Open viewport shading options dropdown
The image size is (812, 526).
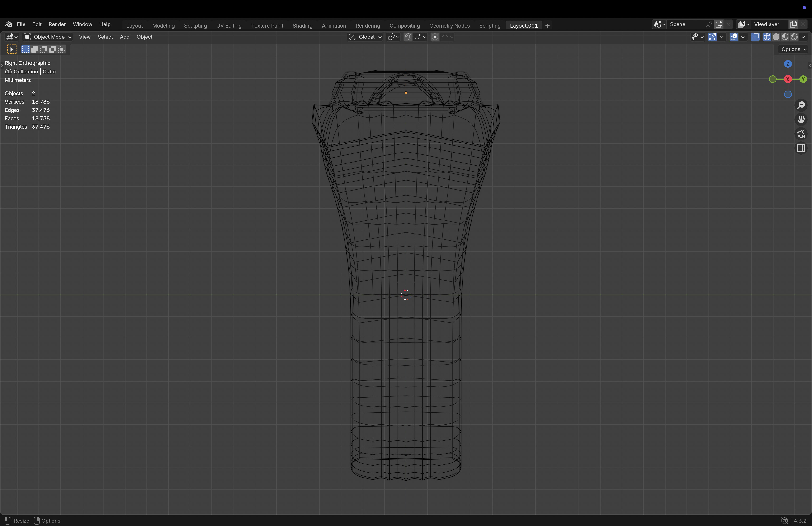tap(803, 37)
